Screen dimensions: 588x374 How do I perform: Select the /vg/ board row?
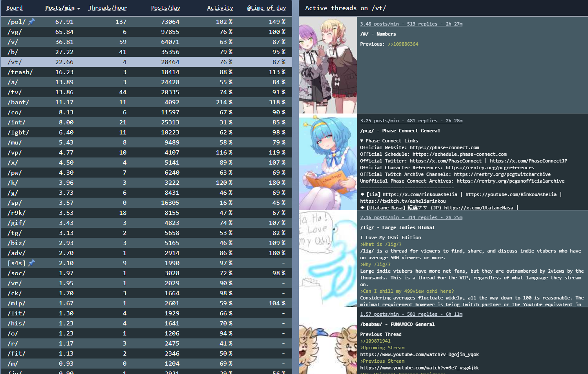146,32
